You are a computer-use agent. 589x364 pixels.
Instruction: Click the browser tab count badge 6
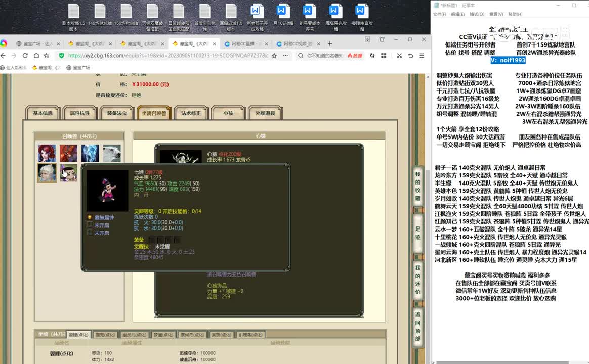(x=367, y=39)
